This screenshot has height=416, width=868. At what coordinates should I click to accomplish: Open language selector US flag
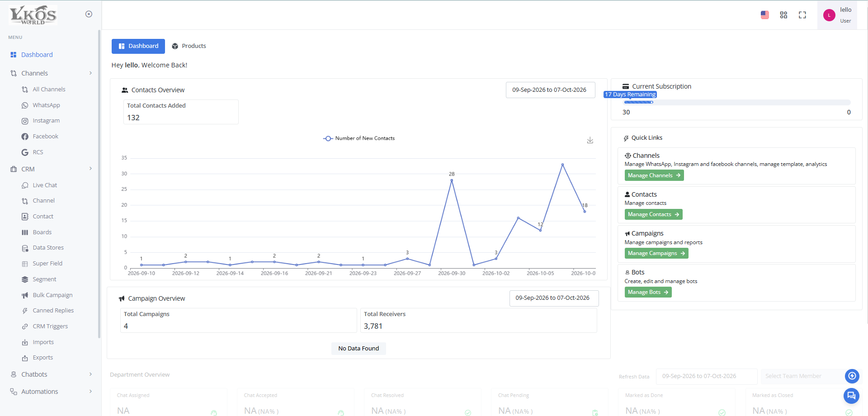(765, 15)
